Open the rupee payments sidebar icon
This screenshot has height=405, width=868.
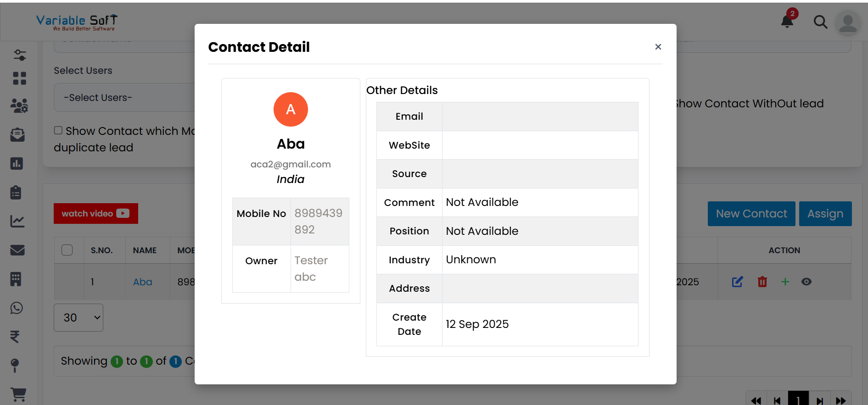point(15,337)
